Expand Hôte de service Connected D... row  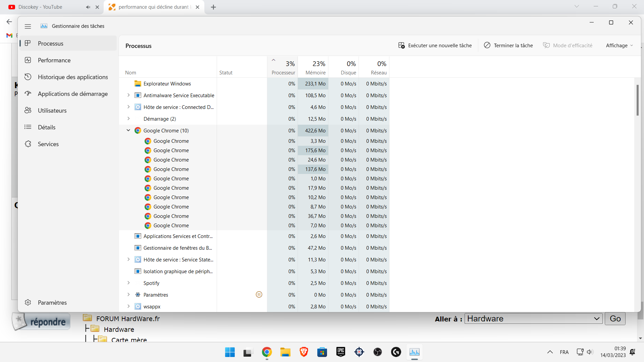(x=128, y=107)
